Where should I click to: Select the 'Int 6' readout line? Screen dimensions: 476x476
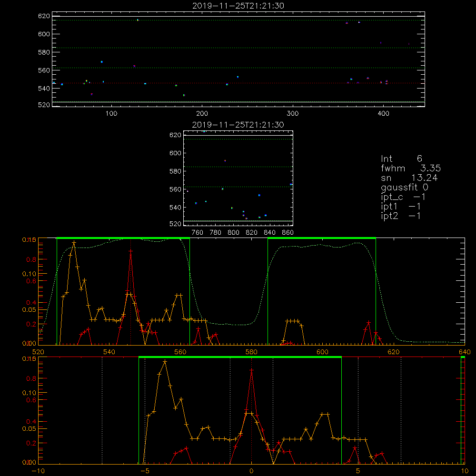tap(401, 159)
